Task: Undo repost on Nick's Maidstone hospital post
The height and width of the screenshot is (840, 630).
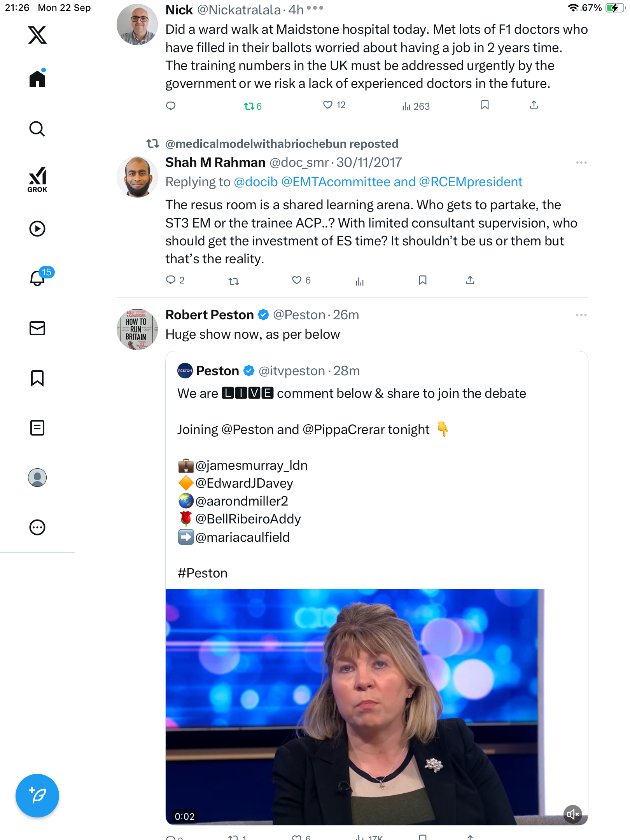Action: (x=249, y=106)
